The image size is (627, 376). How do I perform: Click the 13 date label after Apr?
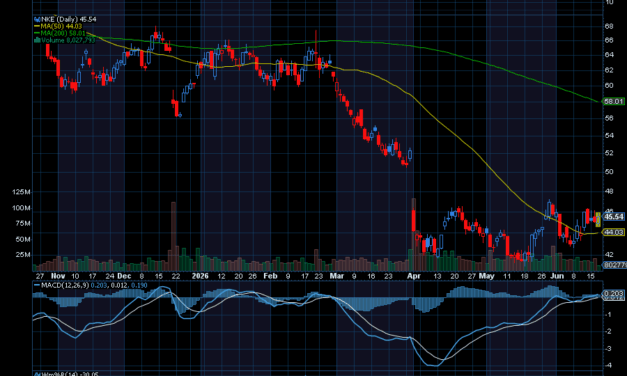(437, 276)
